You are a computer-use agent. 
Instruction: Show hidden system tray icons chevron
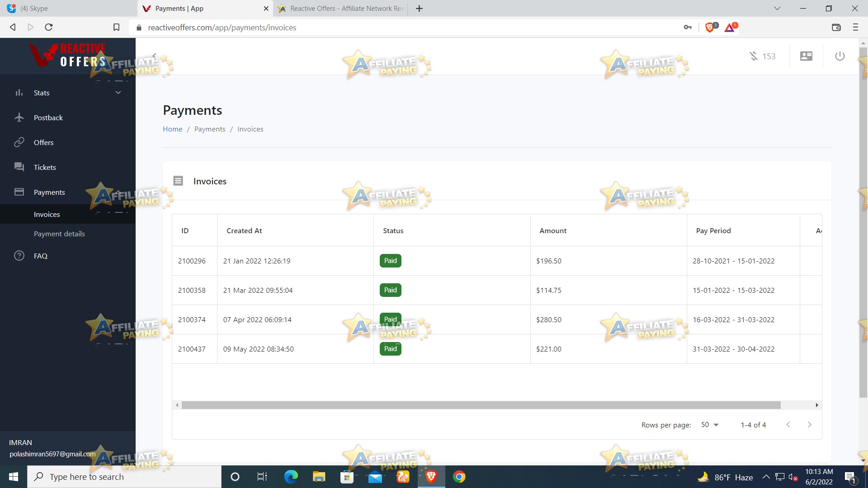[766, 477]
